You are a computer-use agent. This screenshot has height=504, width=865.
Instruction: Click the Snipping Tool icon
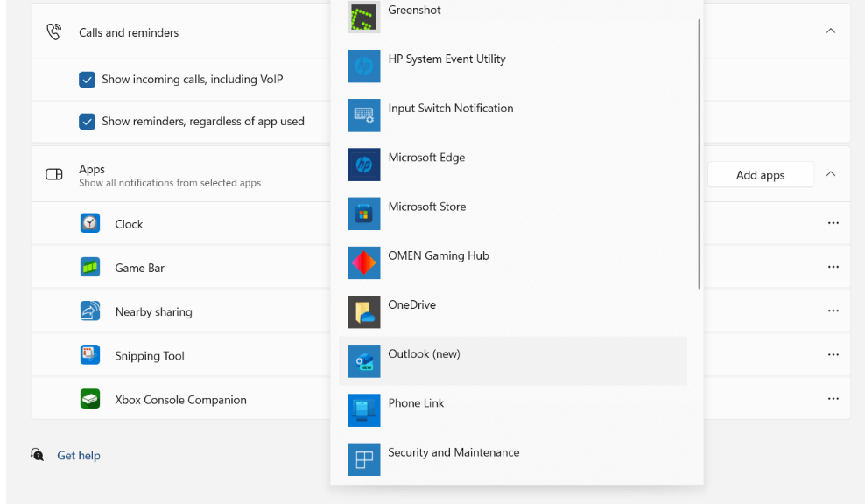click(90, 354)
